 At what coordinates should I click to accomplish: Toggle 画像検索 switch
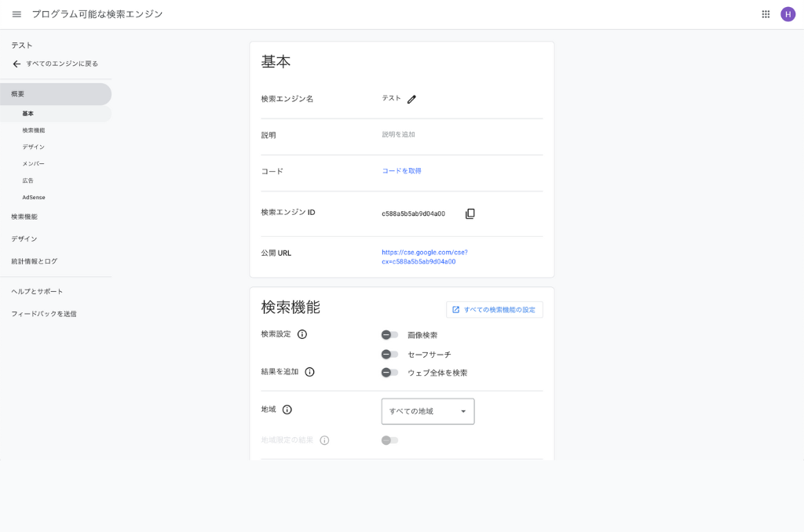(x=389, y=335)
